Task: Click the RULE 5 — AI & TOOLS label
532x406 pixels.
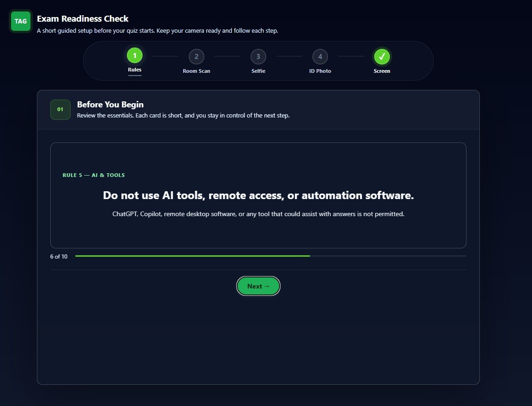Action: point(94,175)
